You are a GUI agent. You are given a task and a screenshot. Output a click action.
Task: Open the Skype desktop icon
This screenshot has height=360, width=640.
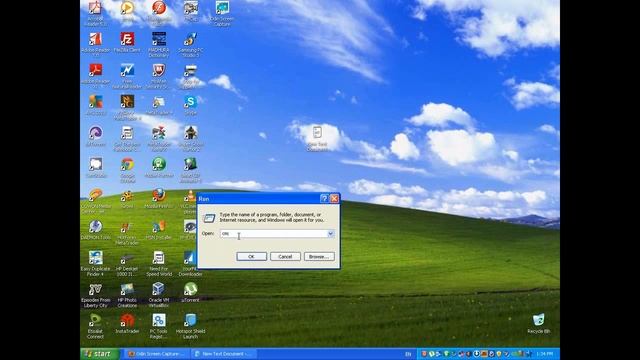[190, 105]
